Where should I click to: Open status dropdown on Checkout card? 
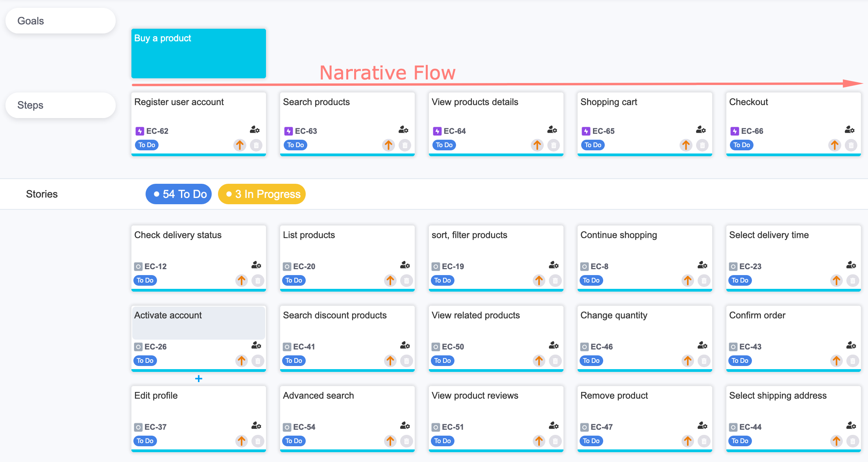(x=741, y=145)
